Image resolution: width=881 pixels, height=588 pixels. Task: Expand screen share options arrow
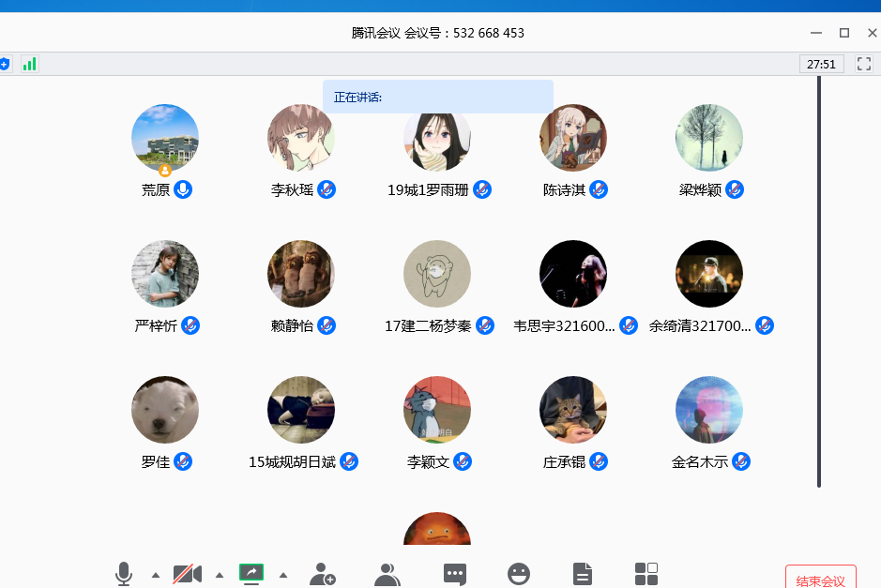tap(283, 575)
